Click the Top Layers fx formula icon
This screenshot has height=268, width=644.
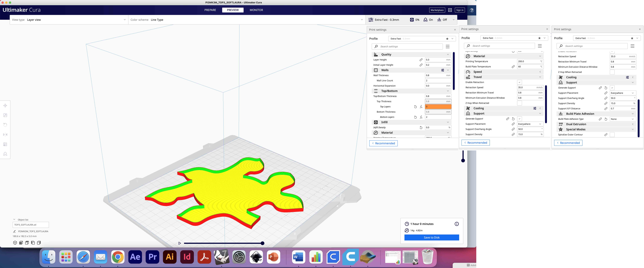pos(421,107)
